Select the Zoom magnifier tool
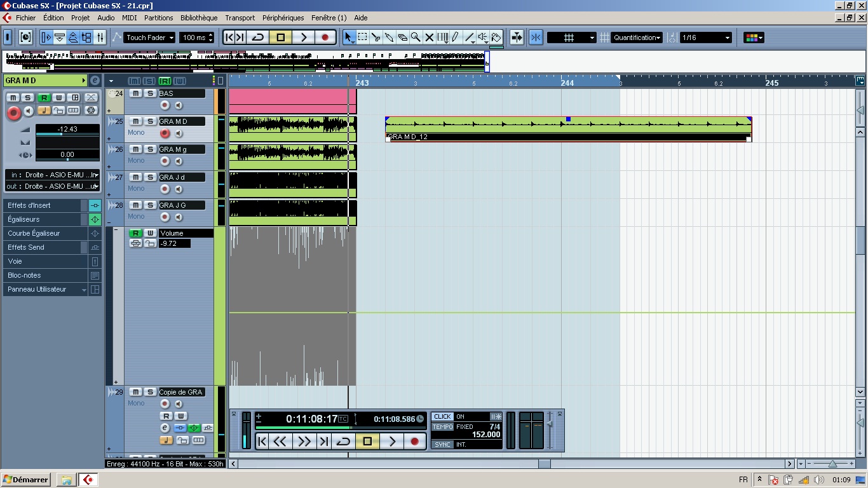868x488 pixels. pyautogui.click(x=416, y=37)
